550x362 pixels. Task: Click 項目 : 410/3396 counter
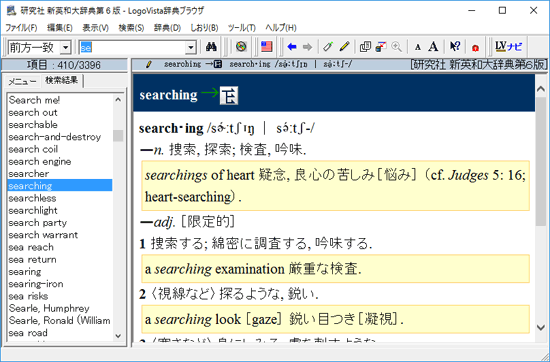coord(64,65)
